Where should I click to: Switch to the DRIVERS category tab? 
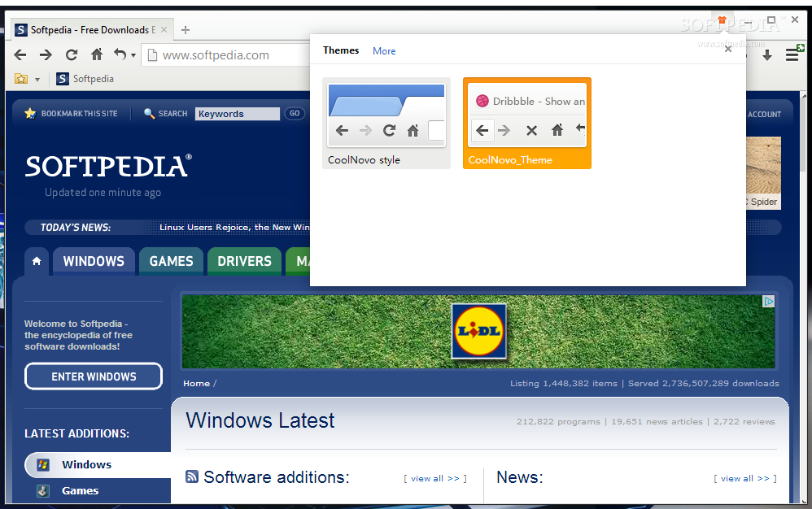click(244, 261)
